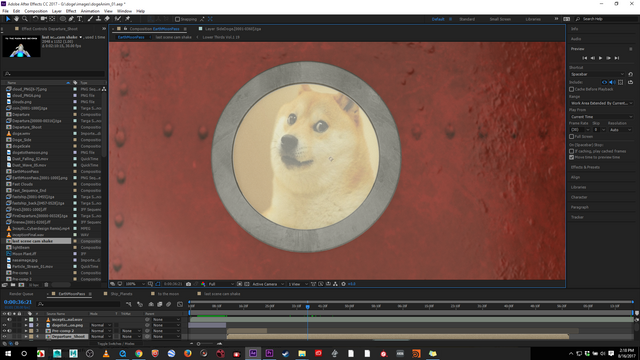Select the Eraser tool

click(107, 19)
